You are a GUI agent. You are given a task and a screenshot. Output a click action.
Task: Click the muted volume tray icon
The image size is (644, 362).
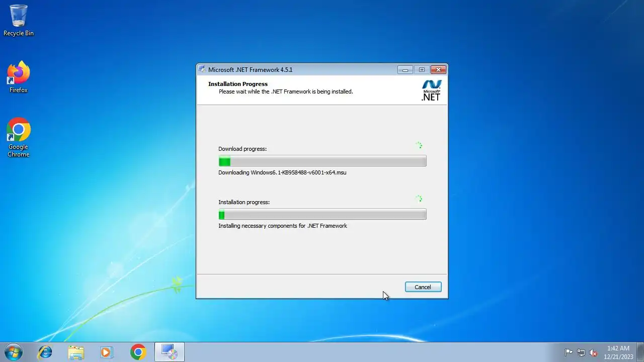pyautogui.click(x=594, y=352)
